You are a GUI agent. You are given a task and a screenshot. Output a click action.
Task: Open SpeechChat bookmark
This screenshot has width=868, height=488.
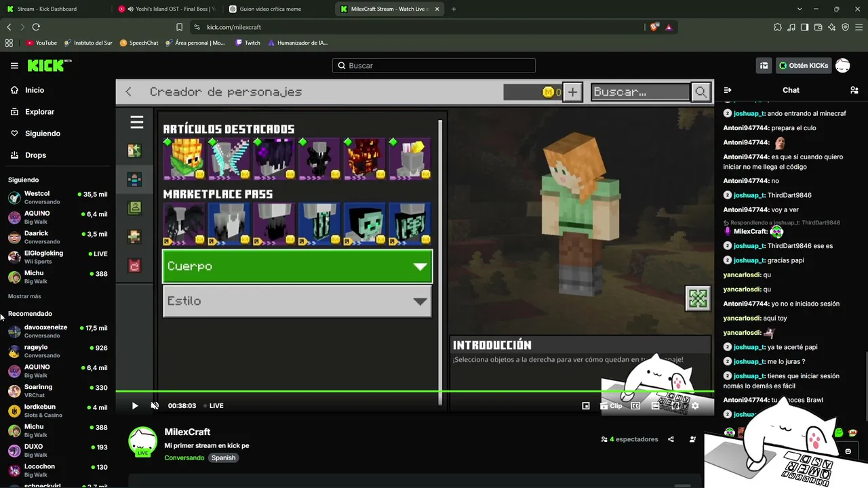point(139,43)
